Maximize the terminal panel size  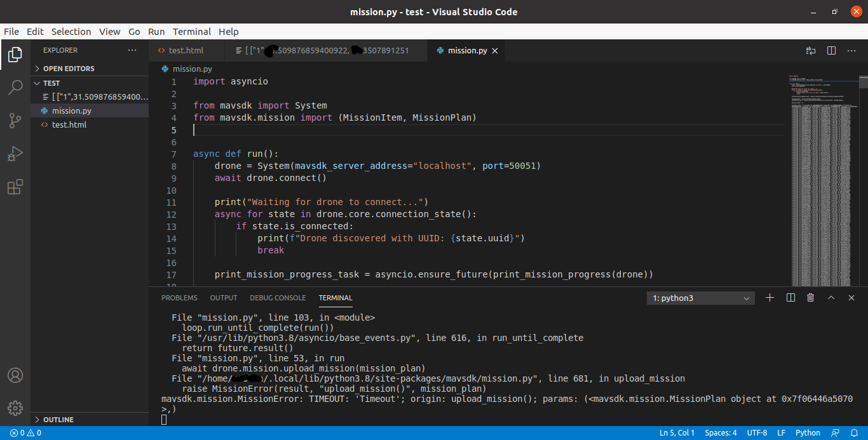coord(831,298)
